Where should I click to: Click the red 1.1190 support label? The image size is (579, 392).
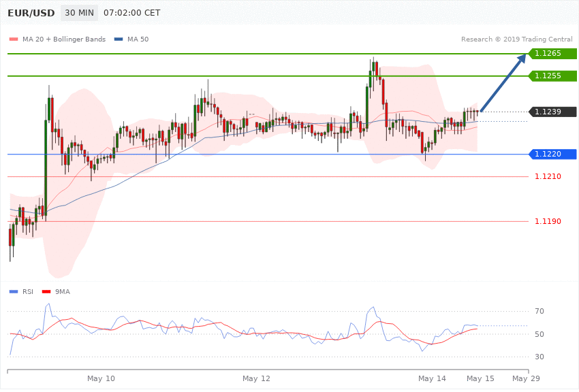pyautogui.click(x=548, y=221)
